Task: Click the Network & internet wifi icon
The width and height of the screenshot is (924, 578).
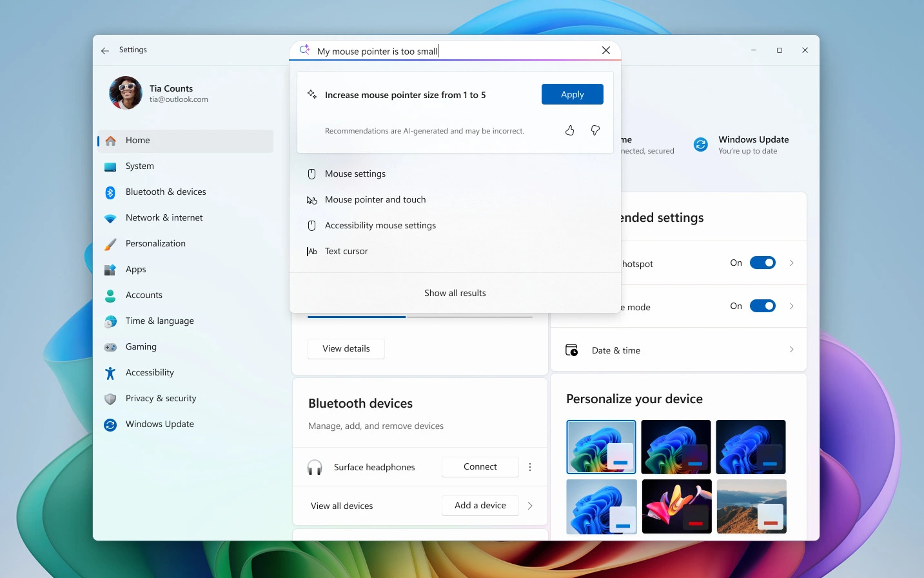Action: point(110,218)
